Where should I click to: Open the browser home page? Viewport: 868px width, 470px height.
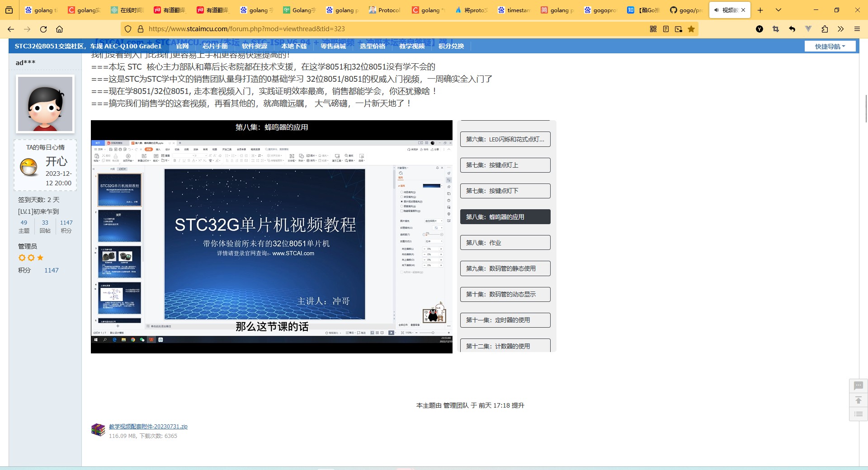point(59,29)
